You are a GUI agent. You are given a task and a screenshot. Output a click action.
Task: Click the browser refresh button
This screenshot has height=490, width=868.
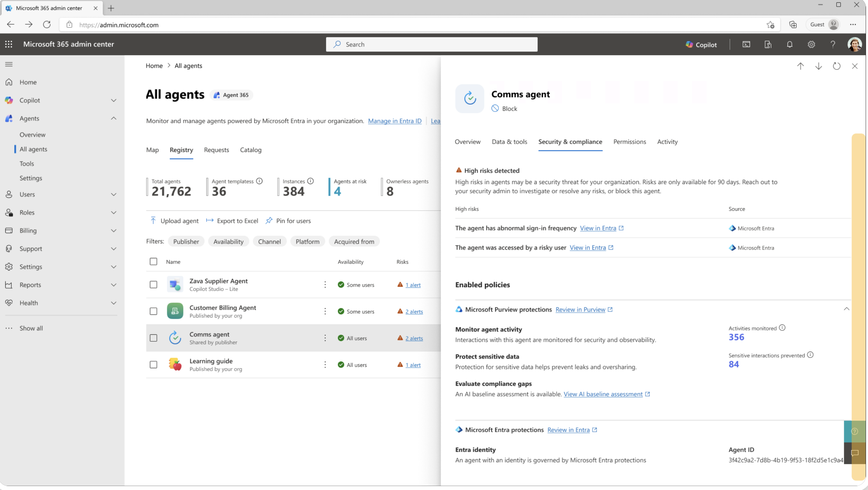point(47,24)
